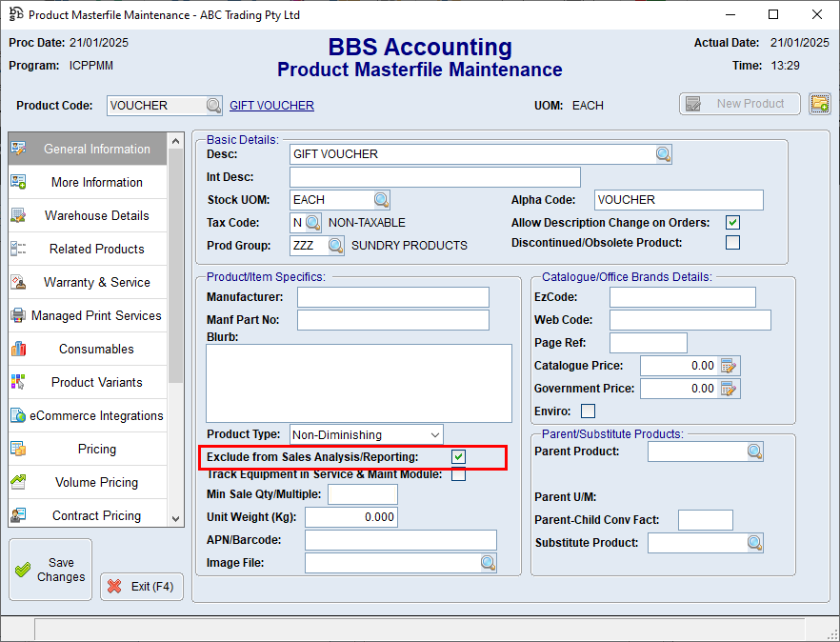Image resolution: width=840 pixels, height=642 pixels.
Task: Open the Parent Product lookup icon
Action: coord(754,451)
